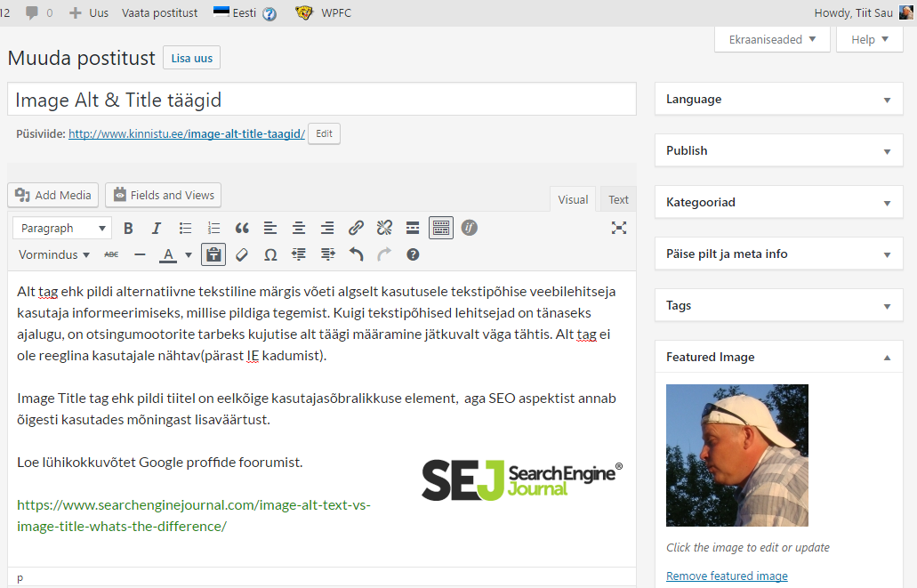The width and height of the screenshot is (917, 588).
Task: Toggle italic formatting
Action: click(157, 229)
